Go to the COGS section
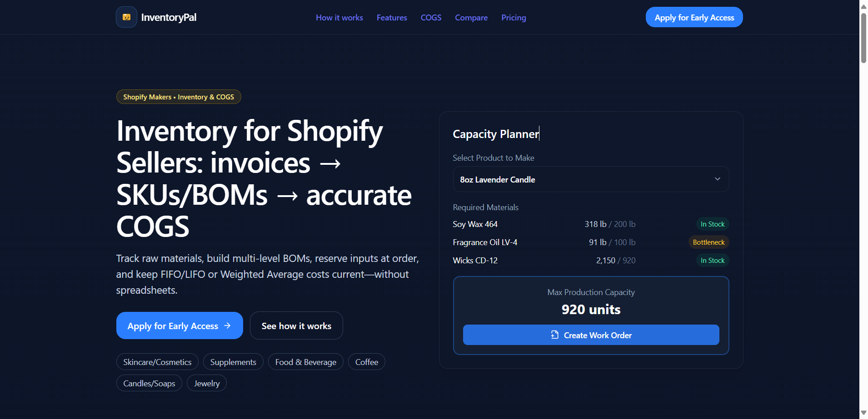 coord(430,17)
